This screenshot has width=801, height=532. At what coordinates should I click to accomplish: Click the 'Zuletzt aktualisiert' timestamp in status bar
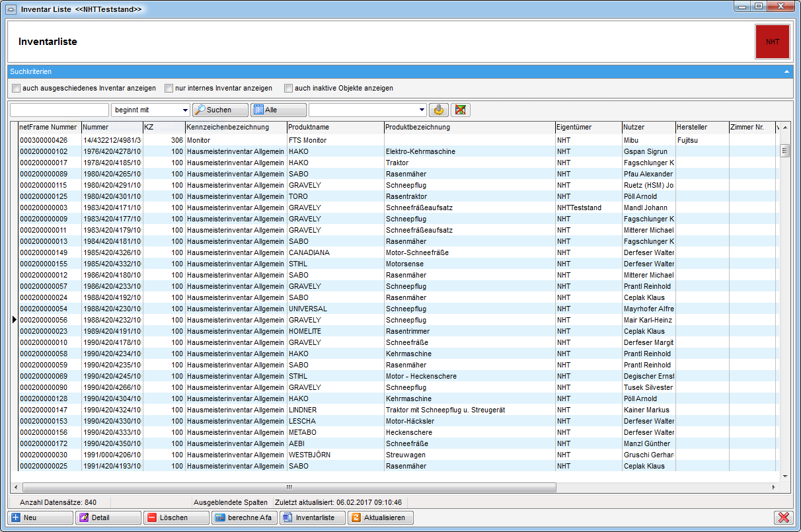coord(338,503)
